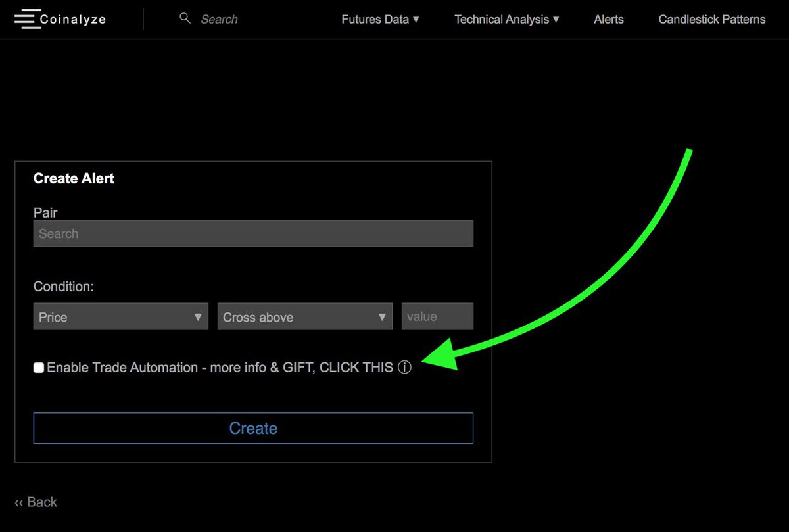Click the Technical Analysis dropdown arrow
789x532 pixels.
[556, 20]
